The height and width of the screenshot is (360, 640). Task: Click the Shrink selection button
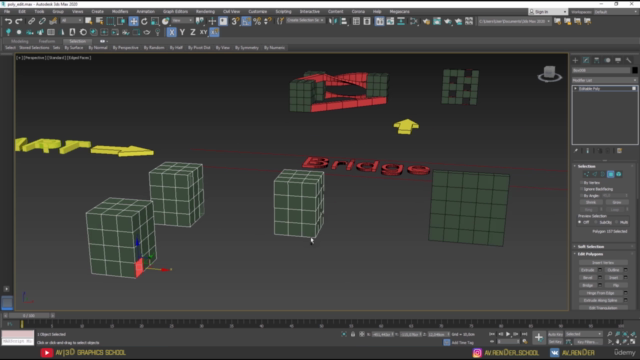click(591, 202)
